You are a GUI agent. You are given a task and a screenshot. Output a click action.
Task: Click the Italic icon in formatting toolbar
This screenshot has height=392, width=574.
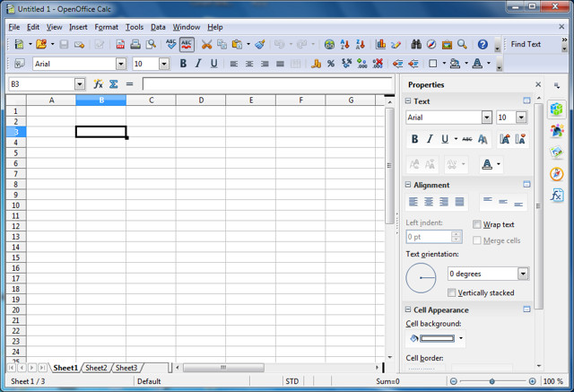198,64
